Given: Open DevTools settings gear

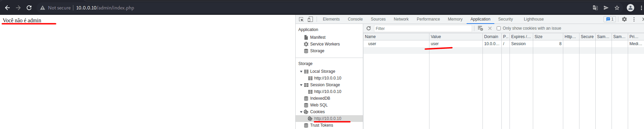Looking at the screenshot, I should (624, 19).
